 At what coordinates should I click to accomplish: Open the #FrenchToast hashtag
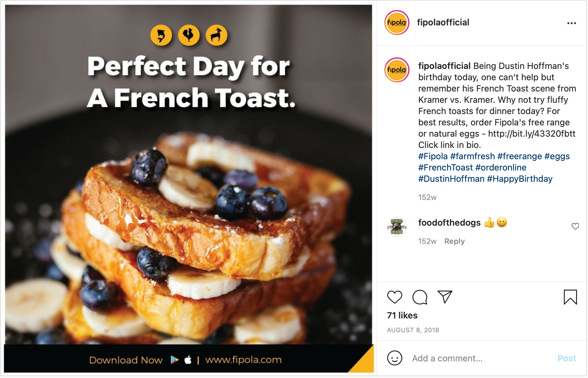click(x=445, y=167)
